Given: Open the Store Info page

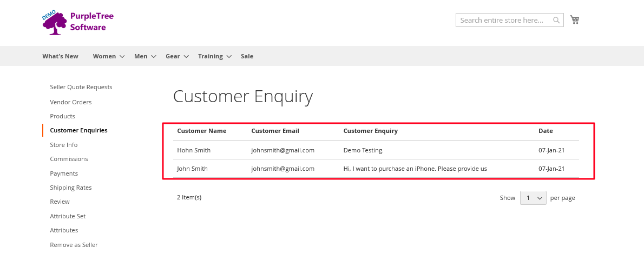Looking at the screenshot, I should (x=64, y=145).
